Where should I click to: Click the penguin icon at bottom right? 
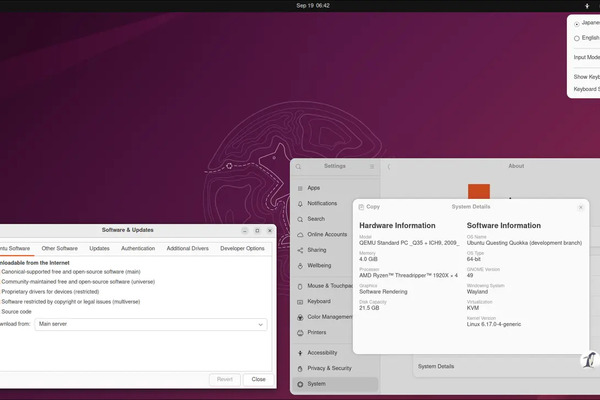pyautogui.click(x=589, y=360)
